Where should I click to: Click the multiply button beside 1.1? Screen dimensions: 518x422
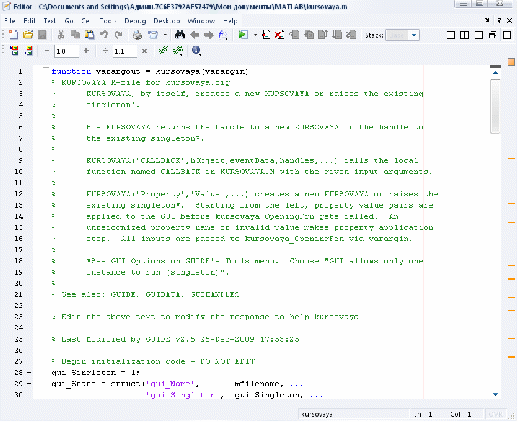coord(144,51)
